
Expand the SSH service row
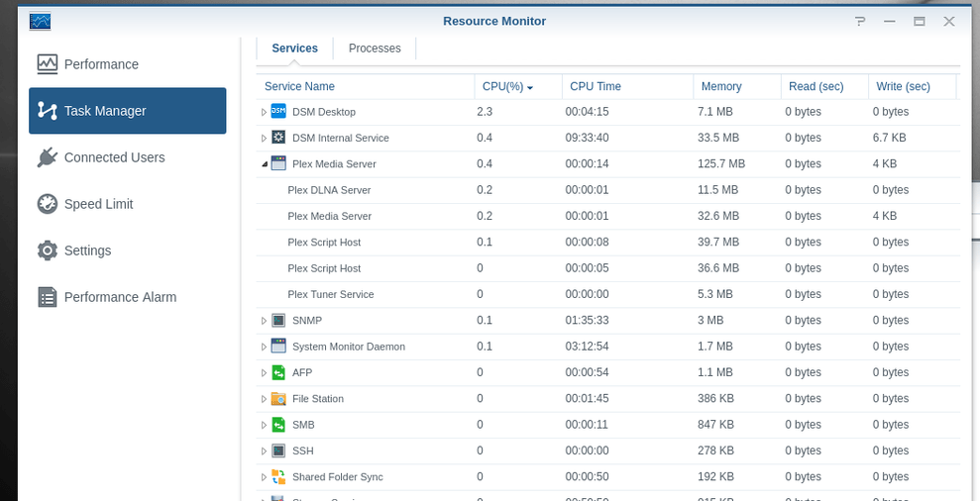click(264, 451)
